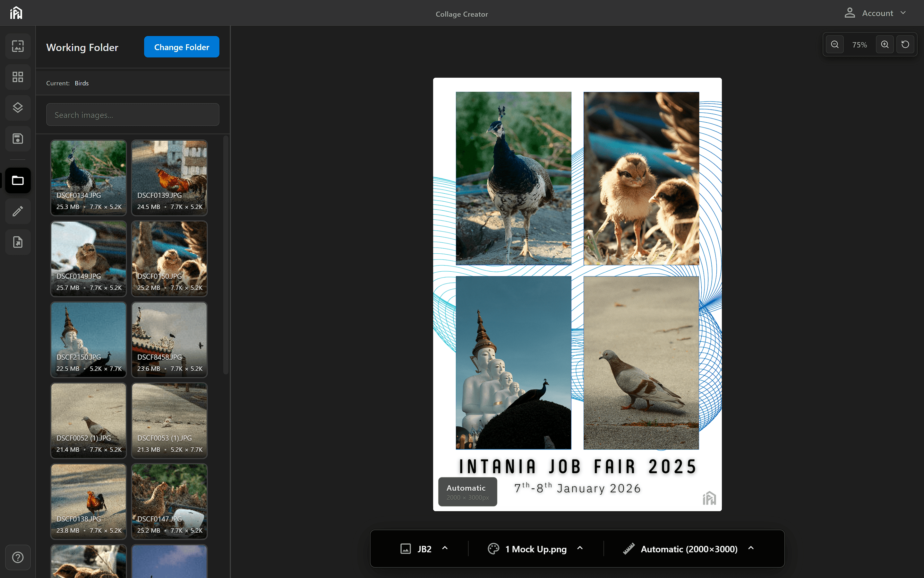Click the Buddha statue photo in collage
Screen dimensions: 924x578
pyautogui.click(x=514, y=363)
